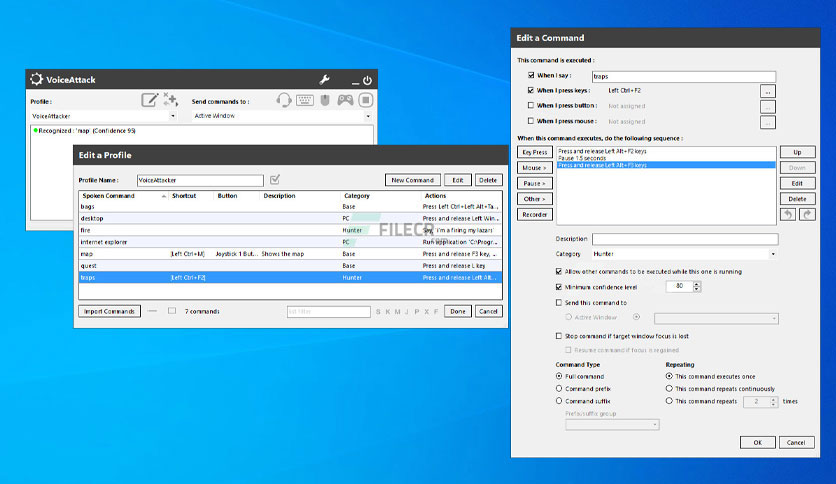Click the VoiceAttack power icon

pos(367,80)
